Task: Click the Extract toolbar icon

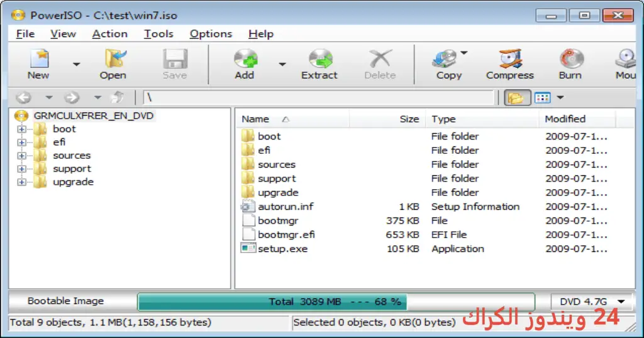Action: [x=320, y=58]
